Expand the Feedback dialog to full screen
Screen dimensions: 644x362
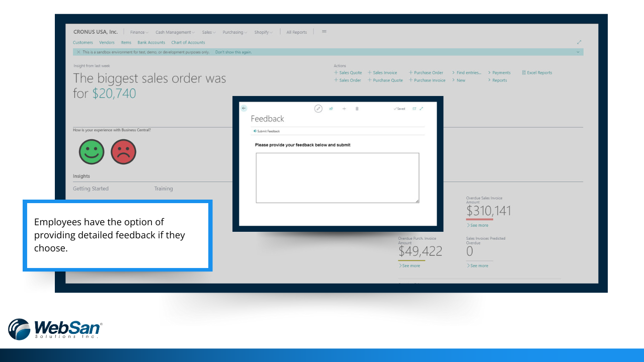tap(422, 109)
